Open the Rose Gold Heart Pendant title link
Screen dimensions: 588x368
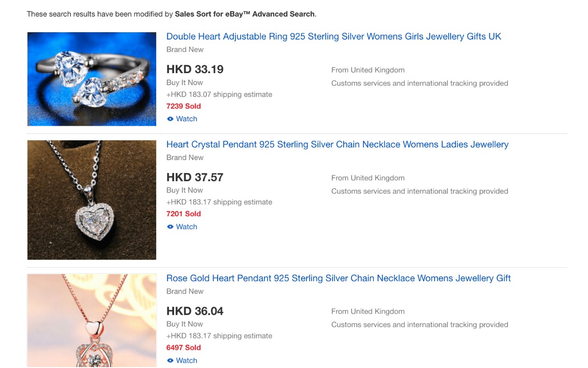pyautogui.click(x=339, y=278)
